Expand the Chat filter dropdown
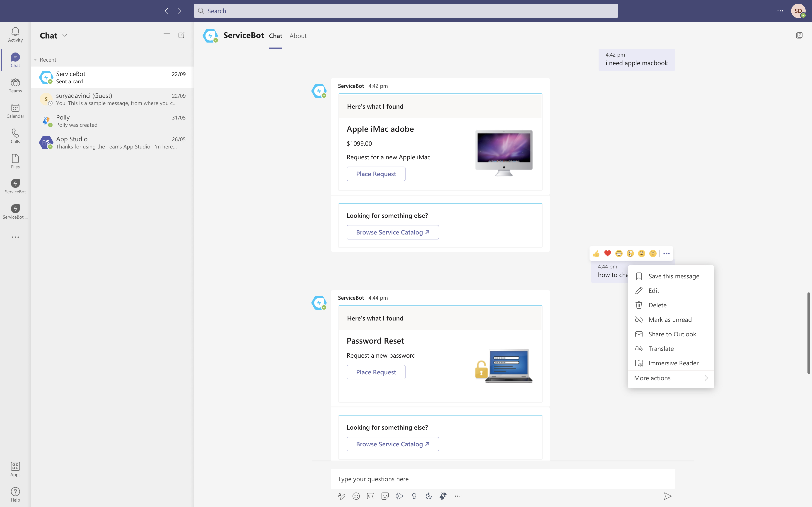The height and width of the screenshot is (507, 812). coord(65,36)
